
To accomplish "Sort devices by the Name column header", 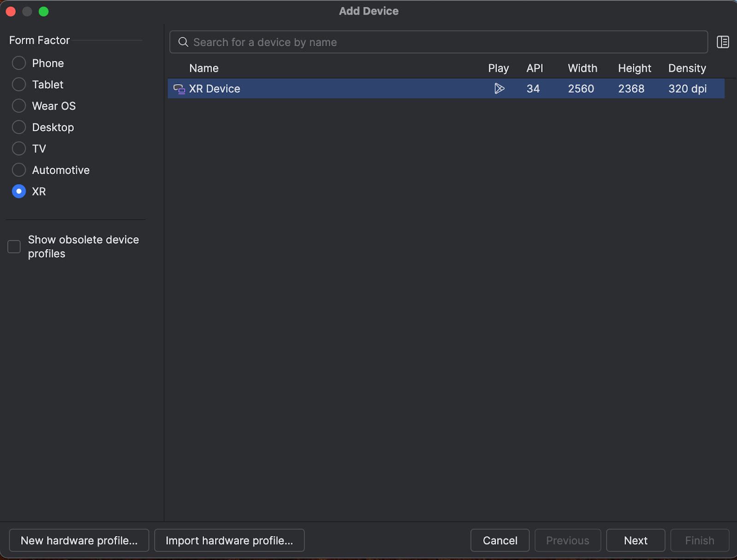I will 204,68.
